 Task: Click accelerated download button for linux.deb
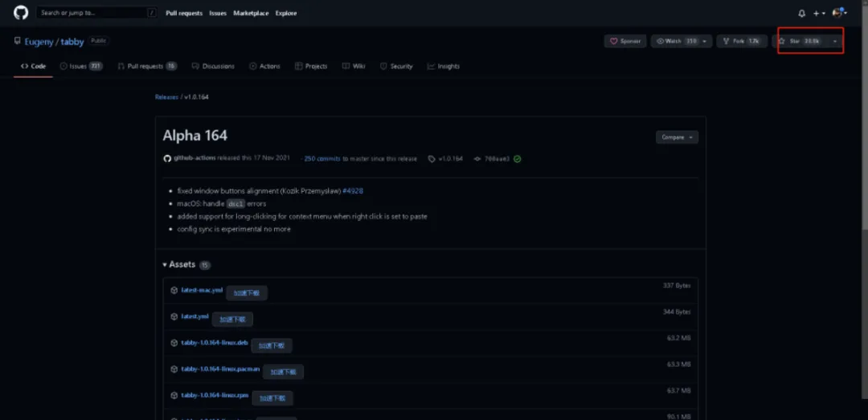point(272,345)
